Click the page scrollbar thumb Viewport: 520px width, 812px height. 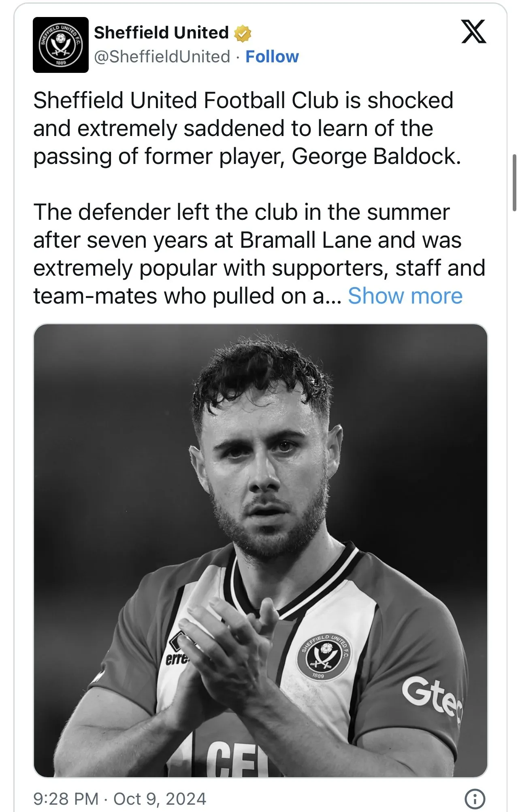514,183
